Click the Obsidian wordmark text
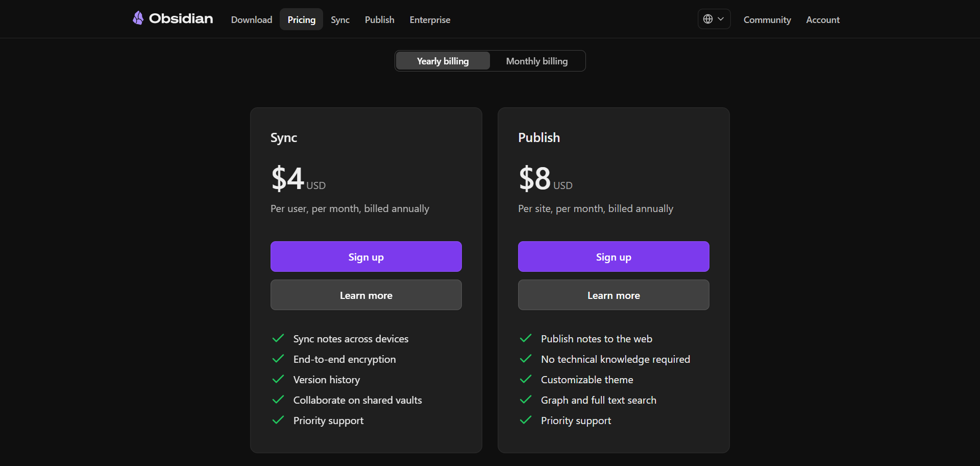Image resolution: width=980 pixels, height=466 pixels. pos(181,18)
